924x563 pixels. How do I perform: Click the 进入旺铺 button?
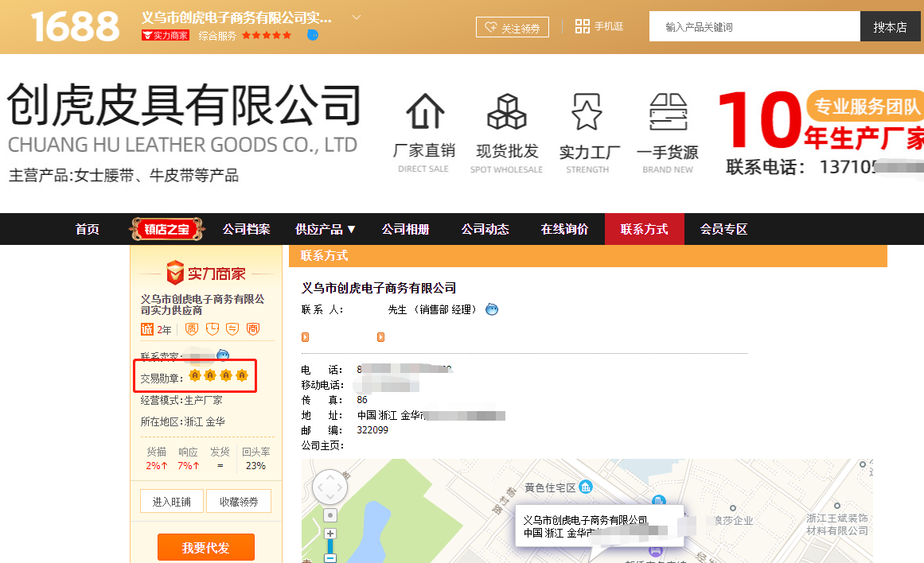coord(171,501)
